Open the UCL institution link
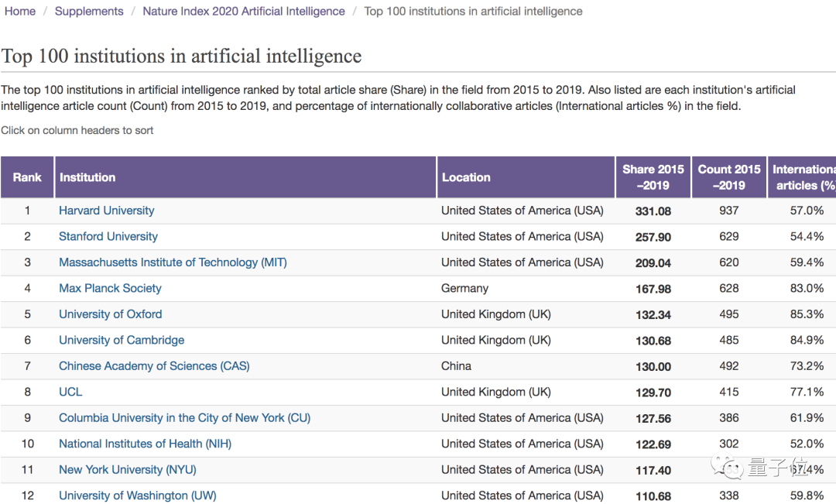The height and width of the screenshot is (504, 836). 70,393
